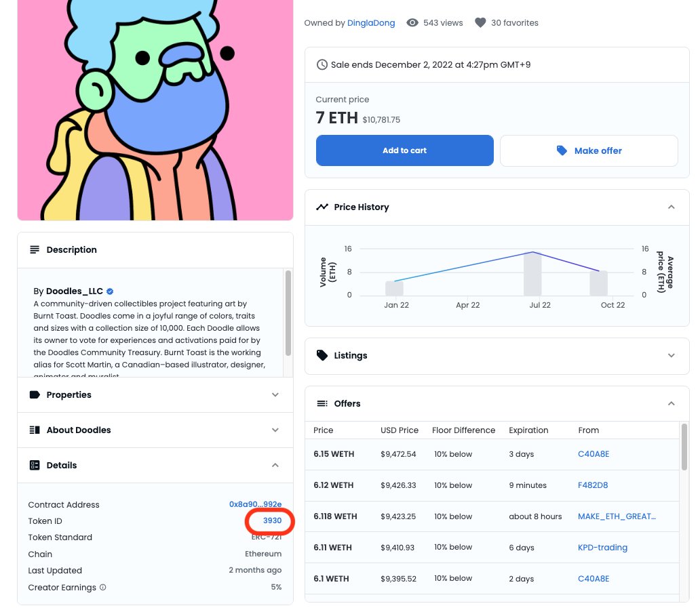Open contract address 0x8a90...992e link
Image resolution: width=700 pixels, height=610 pixels.
[255, 504]
